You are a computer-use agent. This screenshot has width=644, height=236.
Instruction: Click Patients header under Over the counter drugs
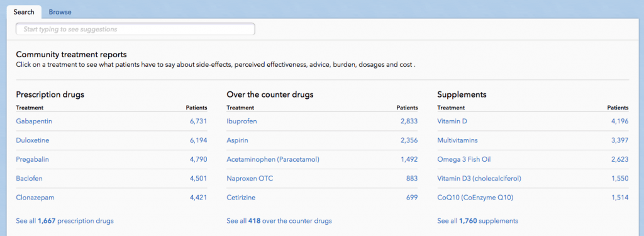408,108
